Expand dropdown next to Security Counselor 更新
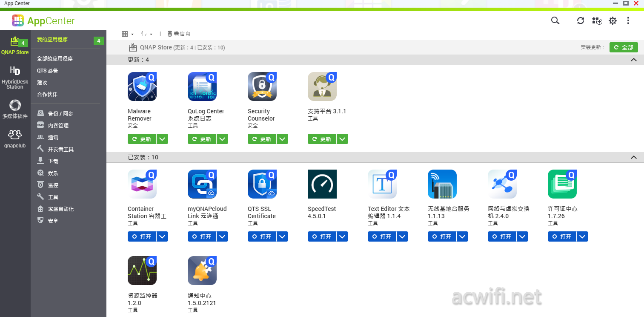 [283, 139]
